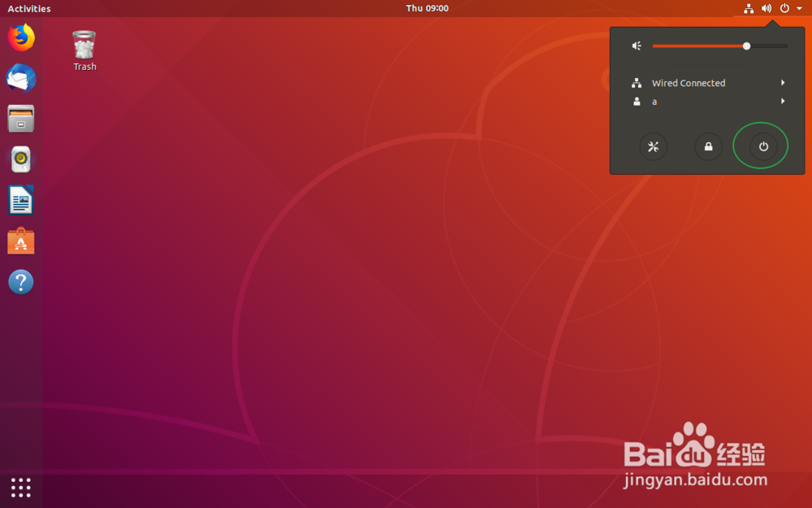
Task: Open LibreOffice Writer from the dock
Action: click(20, 200)
